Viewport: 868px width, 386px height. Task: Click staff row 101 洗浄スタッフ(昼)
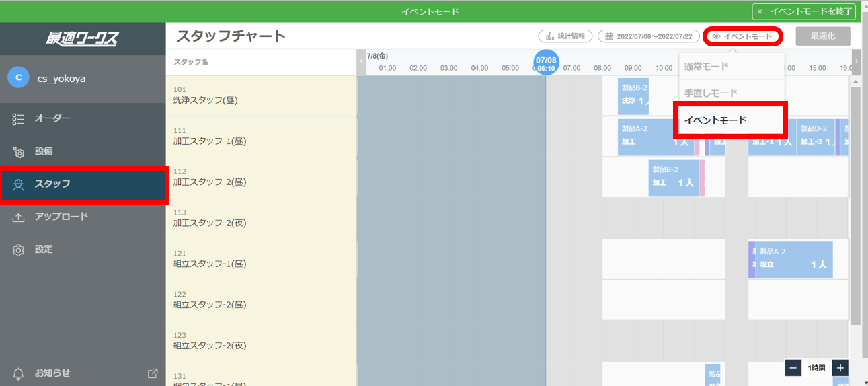pyautogui.click(x=261, y=96)
